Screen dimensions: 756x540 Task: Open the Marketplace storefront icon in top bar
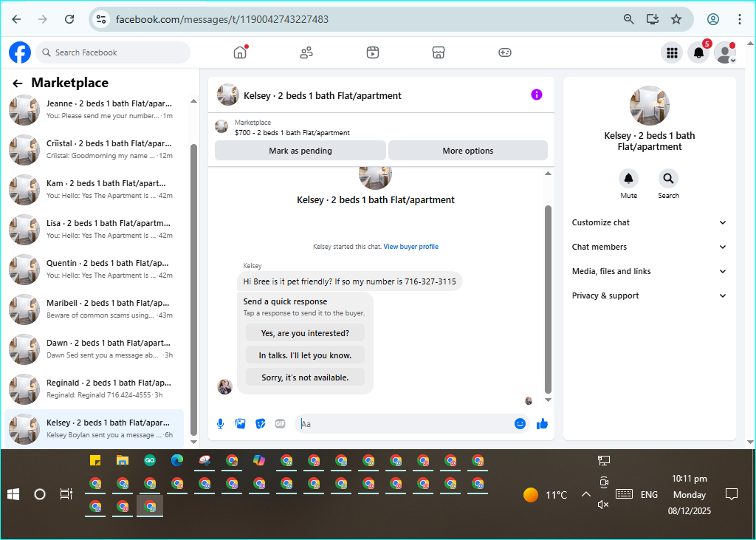(x=439, y=52)
